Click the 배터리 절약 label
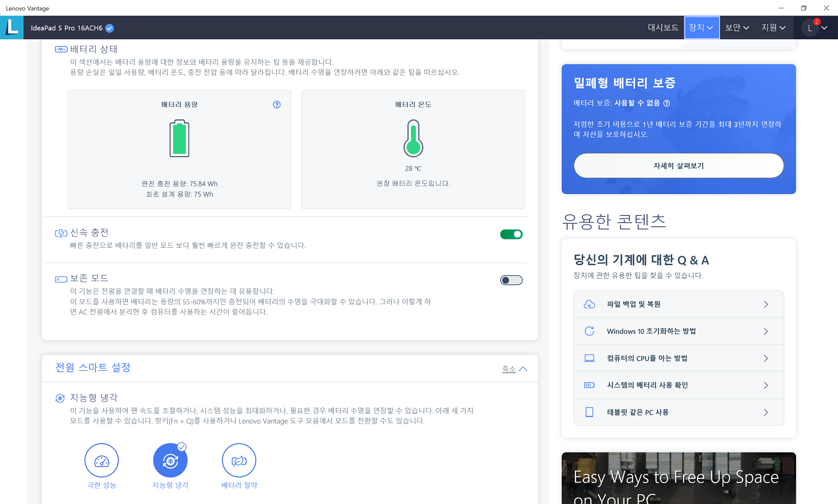Image resolution: width=838 pixels, height=504 pixels. coord(239,485)
